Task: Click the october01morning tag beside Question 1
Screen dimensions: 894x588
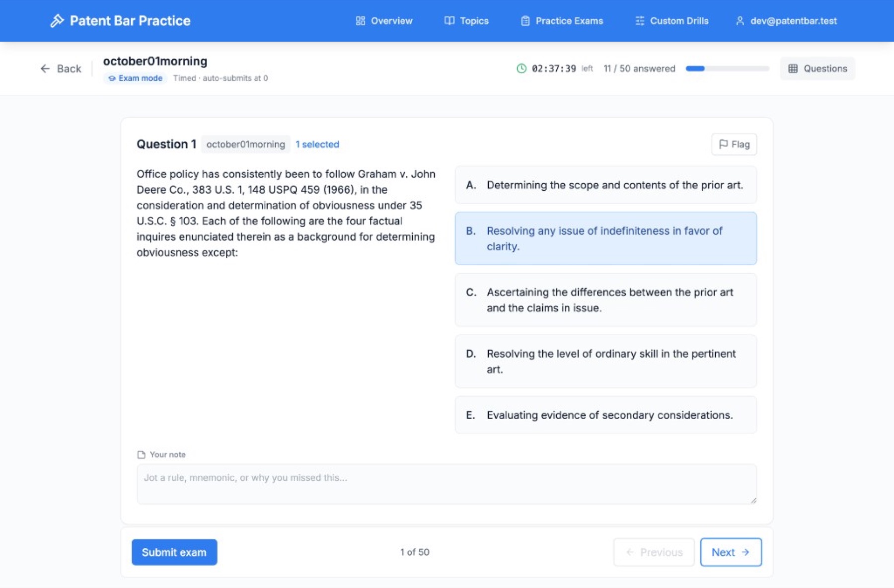Action: coord(246,144)
